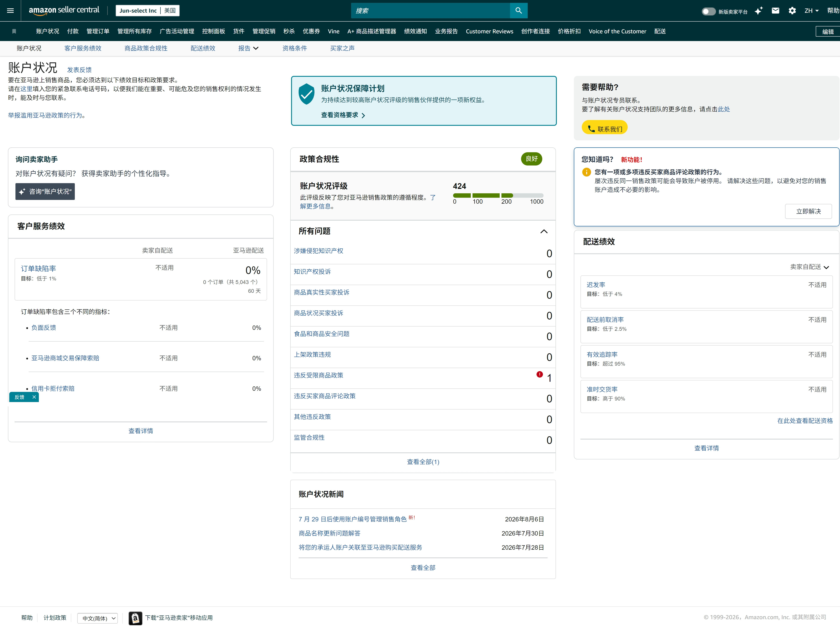This screenshot has height=643, width=840.
Task: Open the Jun-select Inc account switcher
Action: [147, 11]
